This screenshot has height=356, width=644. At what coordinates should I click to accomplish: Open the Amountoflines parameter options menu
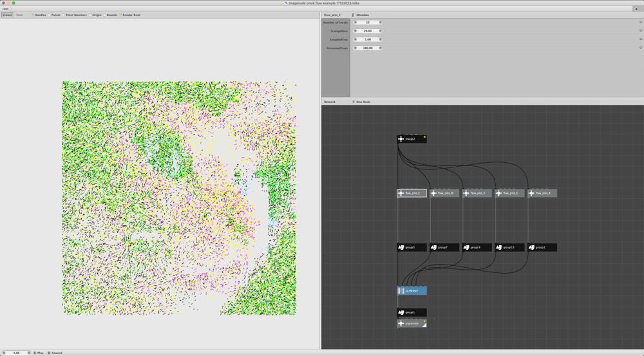pyautogui.click(x=641, y=48)
